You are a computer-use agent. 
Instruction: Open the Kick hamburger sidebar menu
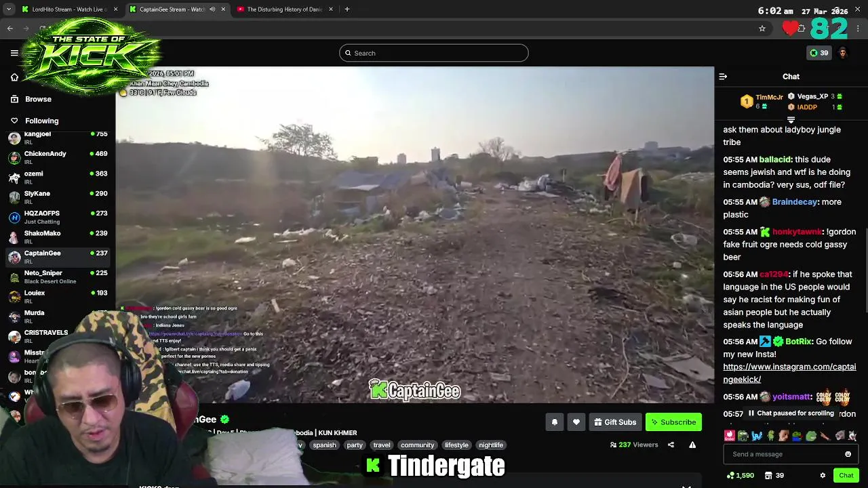(14, 53)
